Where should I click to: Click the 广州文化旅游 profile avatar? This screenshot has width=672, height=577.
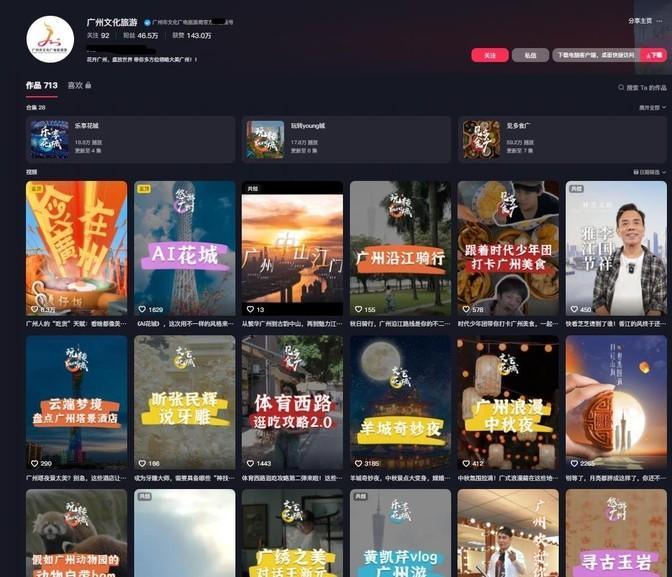[50, 39]
